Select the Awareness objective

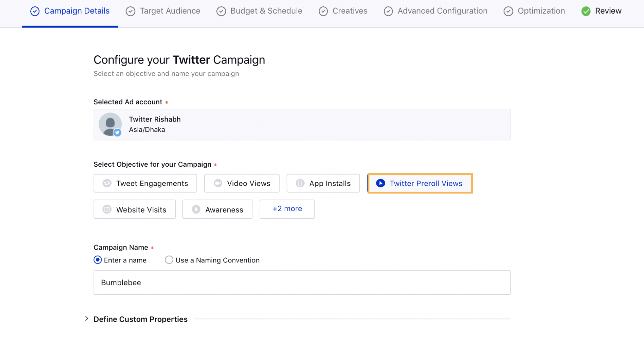(x=217, y=209)
